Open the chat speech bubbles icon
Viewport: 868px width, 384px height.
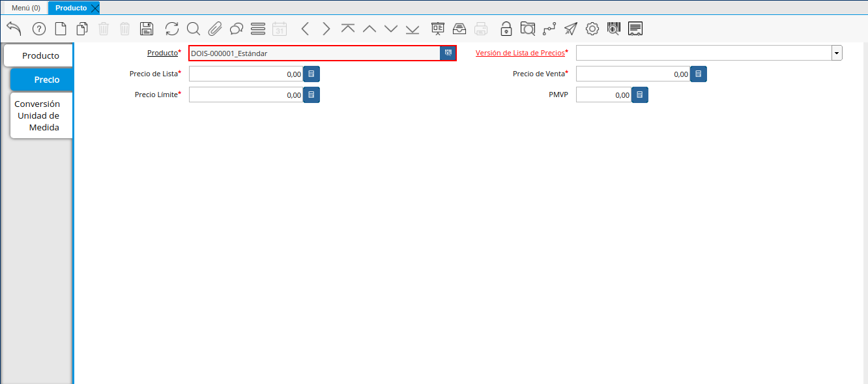tap(237, 29)
